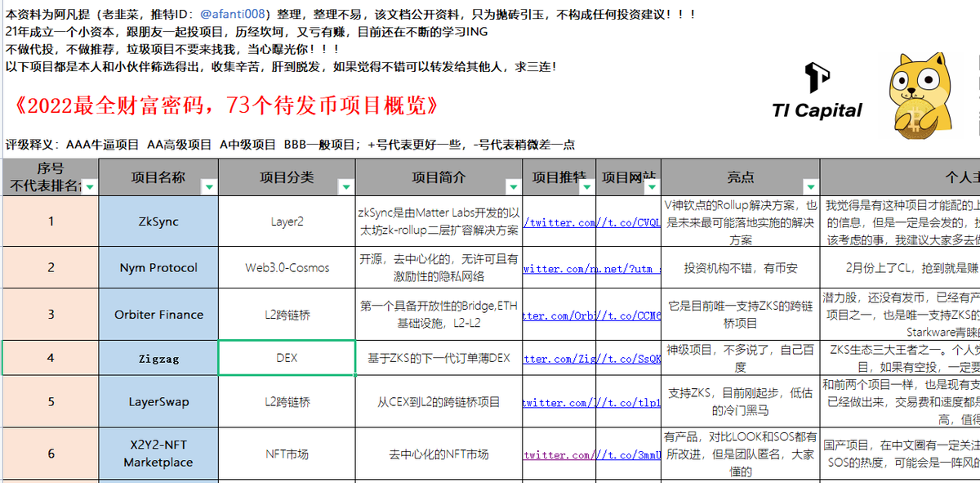Open LayerSwap's t.co/tlp1 website link

click(x=627, y=402)
